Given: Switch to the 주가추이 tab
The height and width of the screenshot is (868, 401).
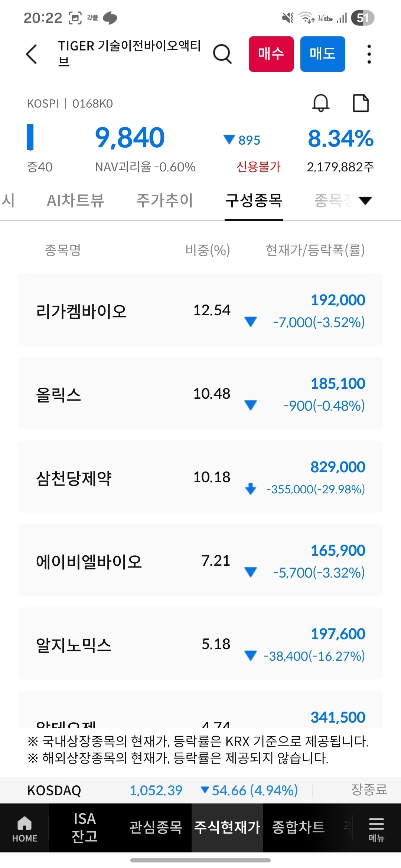Looking at the screenshot, I should 164,201.
